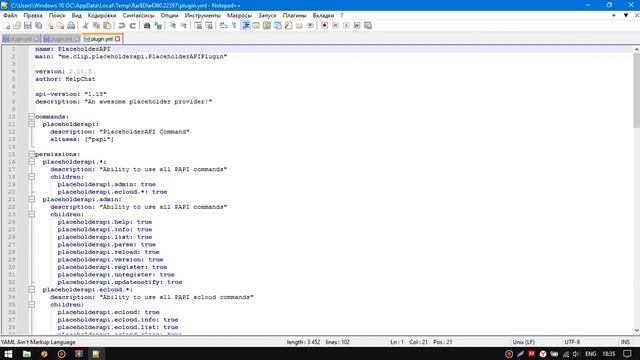Click the vertical scrollbar thumb

click(x=636, y=90)
